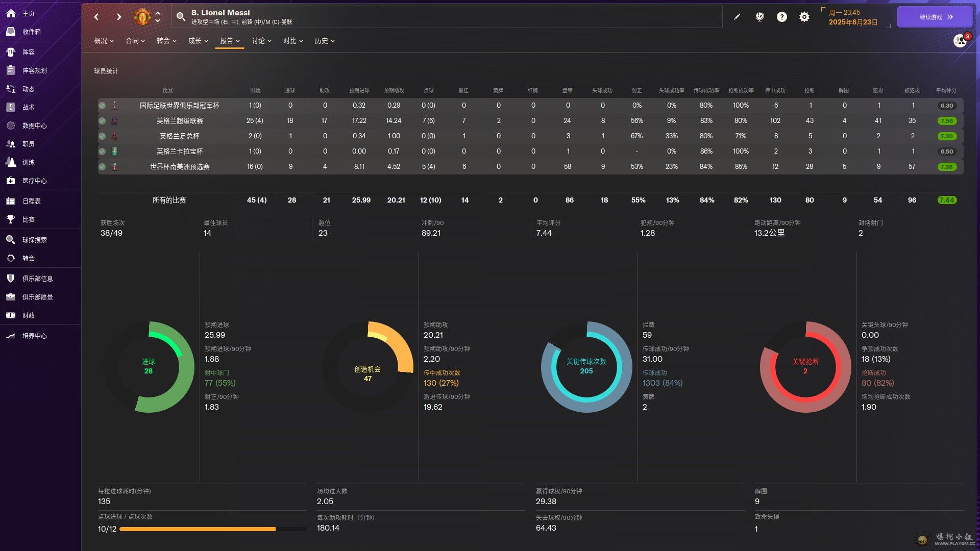Click the green 进球 28 donut chart

coord(149,367)
